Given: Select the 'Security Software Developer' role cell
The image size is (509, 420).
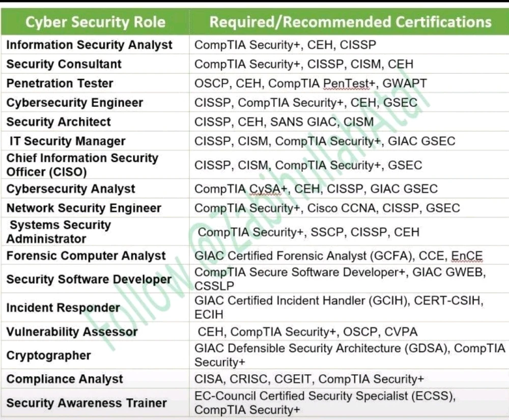Looking at the screenshot, I should click(x=95, y=279).
